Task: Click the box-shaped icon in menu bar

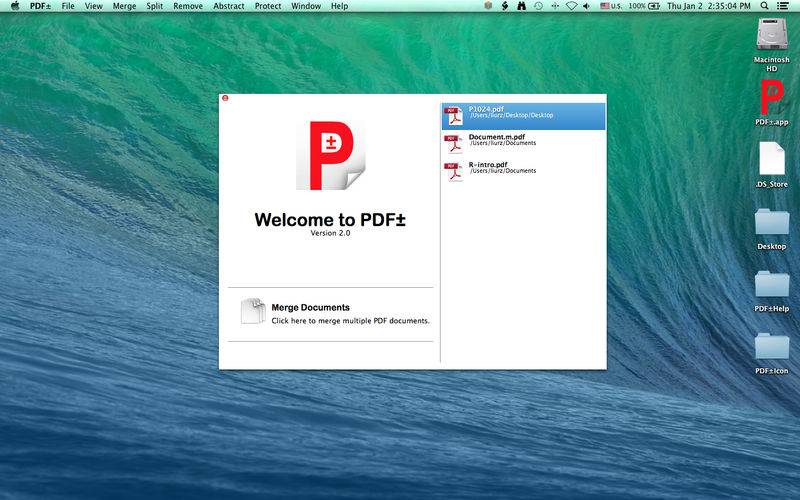Action: (488, 6)
